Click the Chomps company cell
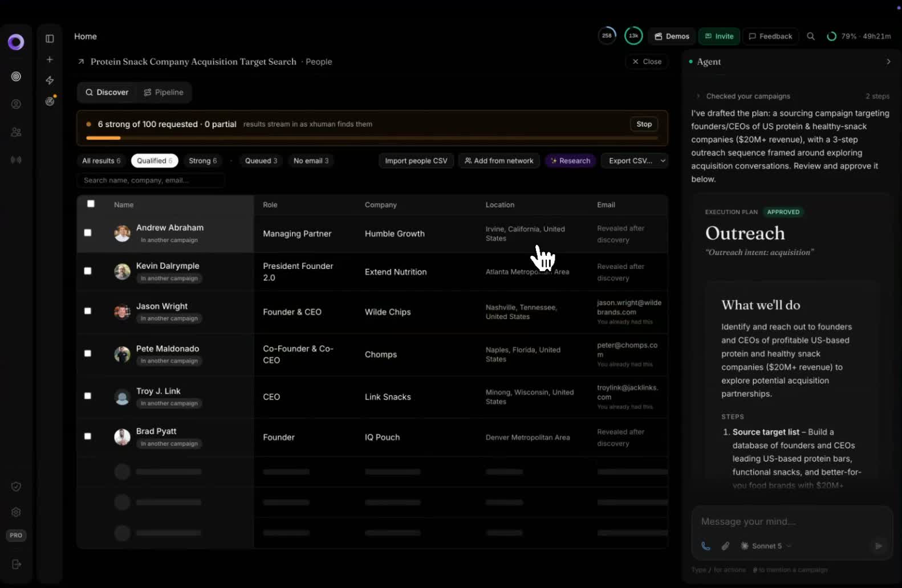The image size is (902, 588). point(381,354)
